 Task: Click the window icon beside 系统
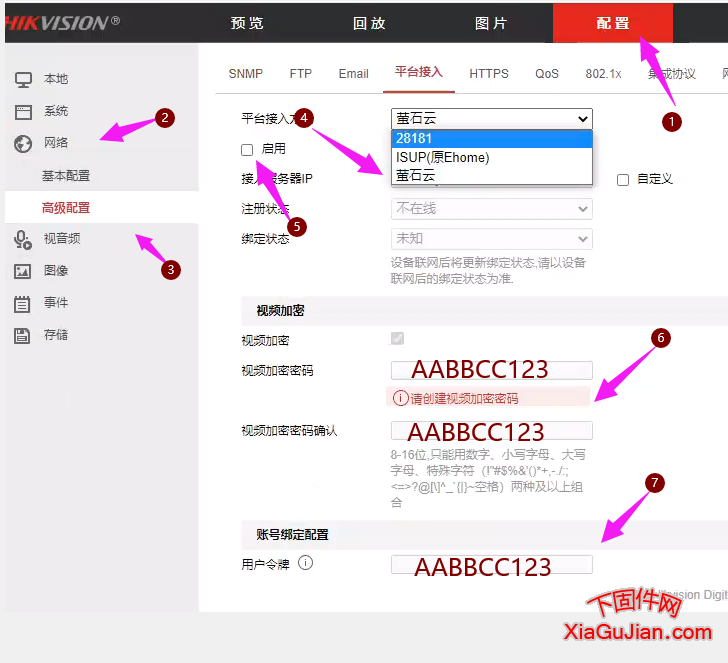tap(23, 112)
